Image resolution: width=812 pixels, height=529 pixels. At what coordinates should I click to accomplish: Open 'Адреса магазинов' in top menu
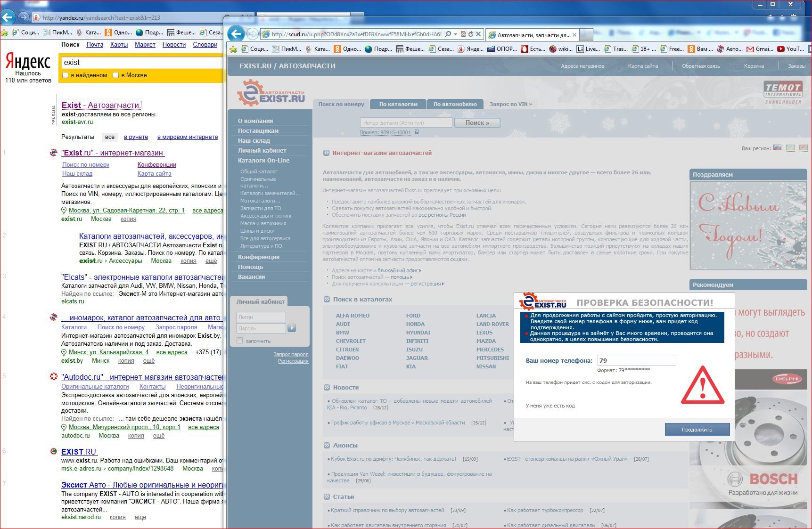[x=582, y=66]
